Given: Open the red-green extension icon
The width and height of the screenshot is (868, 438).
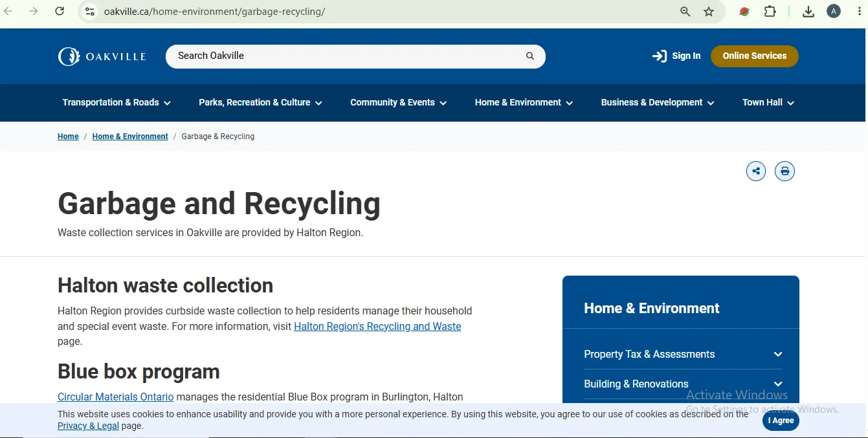Looking at the screenshot, I should point(744,12).
